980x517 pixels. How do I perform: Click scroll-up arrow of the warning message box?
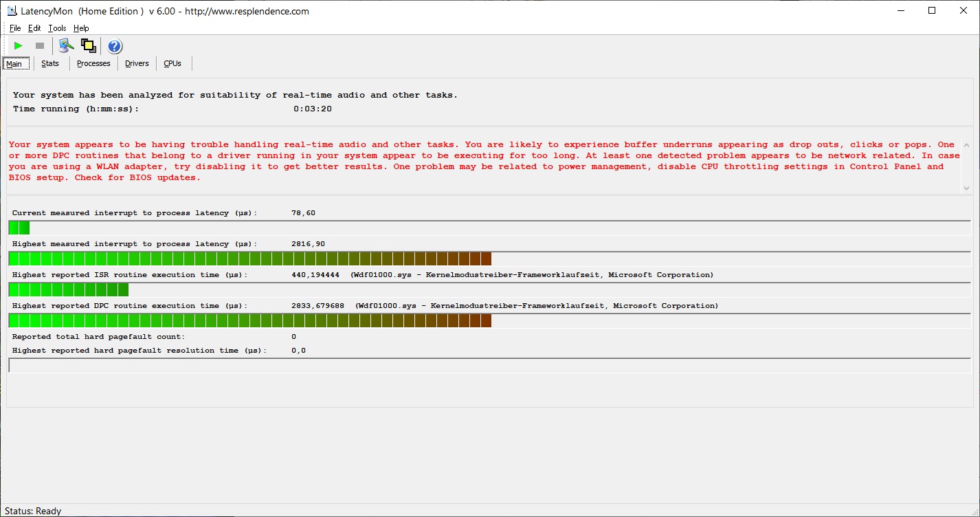point(967,146)
